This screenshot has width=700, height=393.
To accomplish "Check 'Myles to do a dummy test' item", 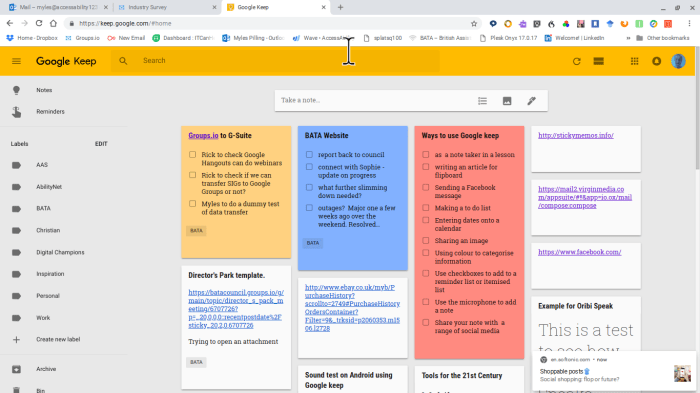I will tap(192, 204).
